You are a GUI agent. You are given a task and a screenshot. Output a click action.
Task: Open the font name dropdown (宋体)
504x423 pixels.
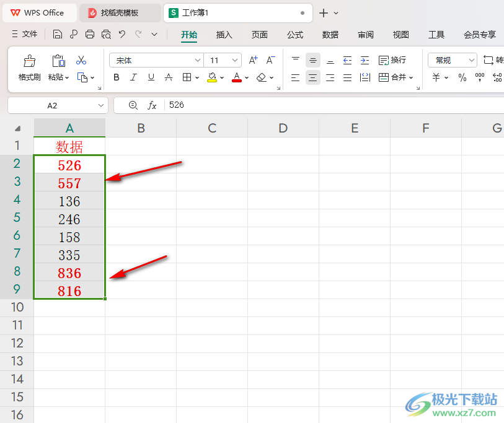point(197,60)
